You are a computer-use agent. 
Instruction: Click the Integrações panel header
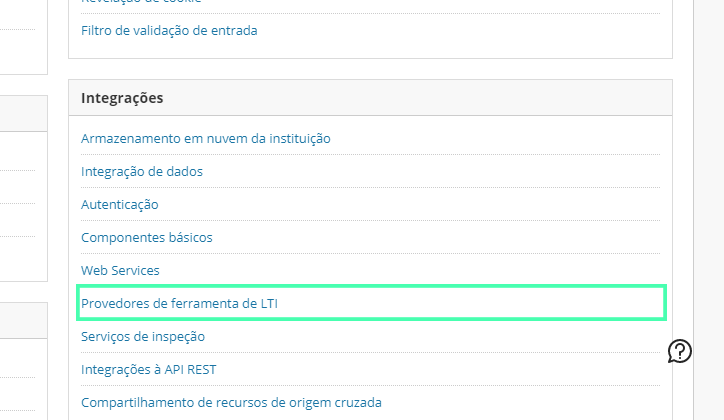coord(370,98)
